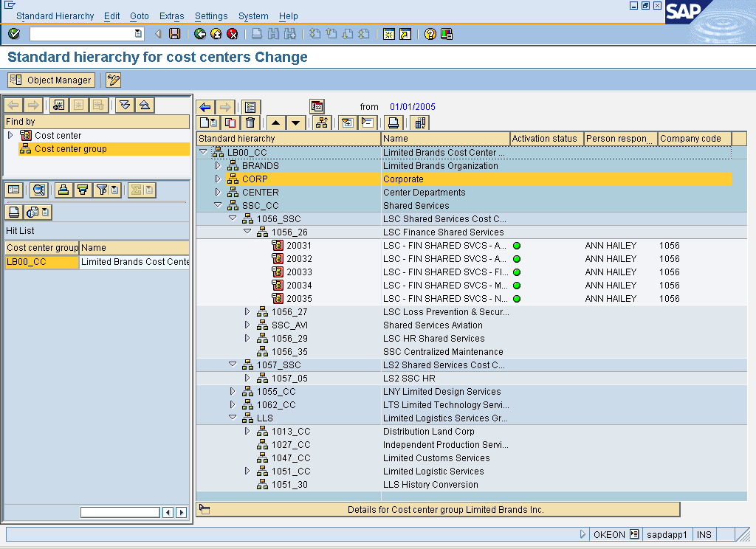756x549 pixels.
Task: Delete selected node with trash icon
Action: [250, 123]
